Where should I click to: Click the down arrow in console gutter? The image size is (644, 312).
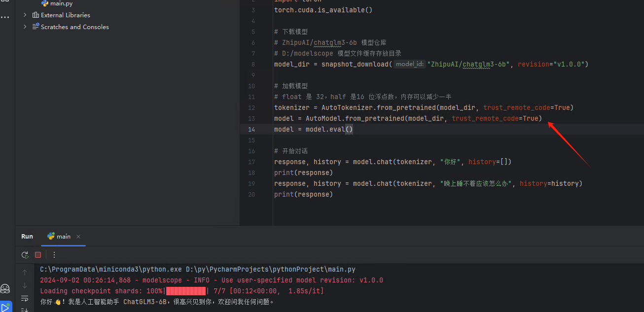coord(25,285)
